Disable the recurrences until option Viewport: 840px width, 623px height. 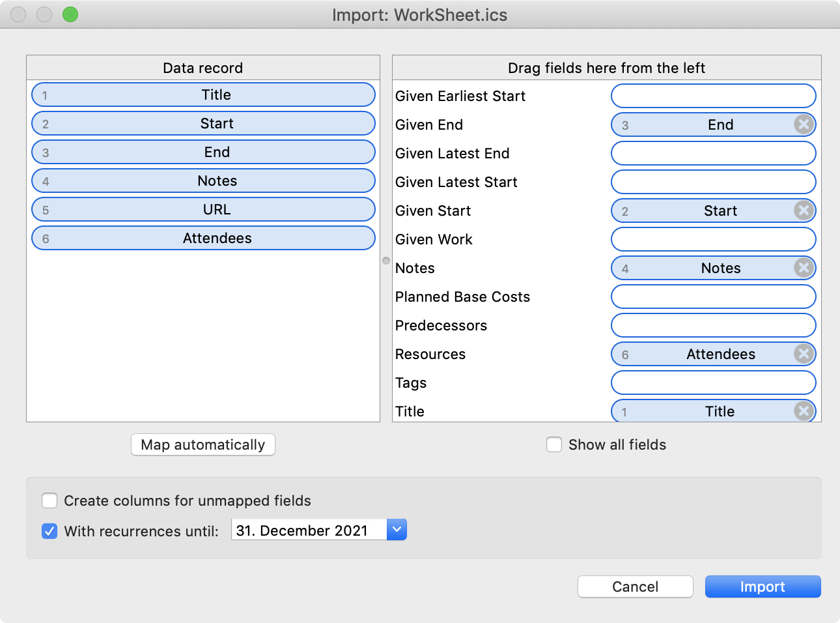point(49,532)
